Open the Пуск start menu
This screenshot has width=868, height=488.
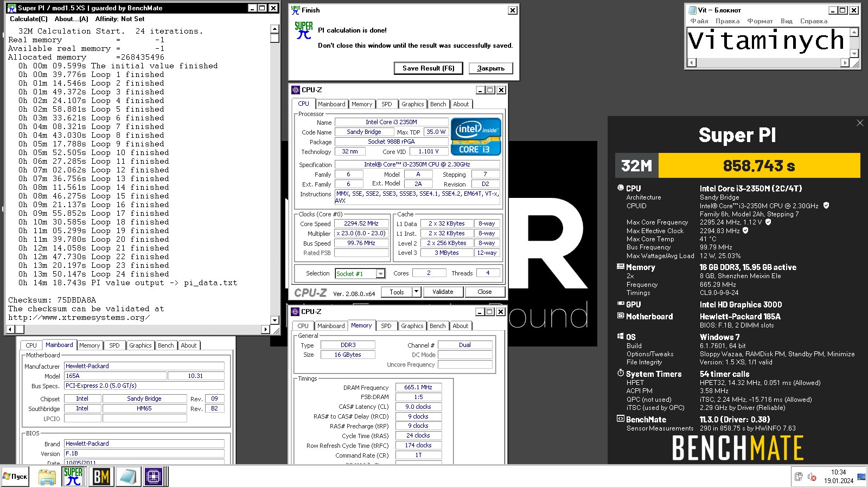click(15, 477)
